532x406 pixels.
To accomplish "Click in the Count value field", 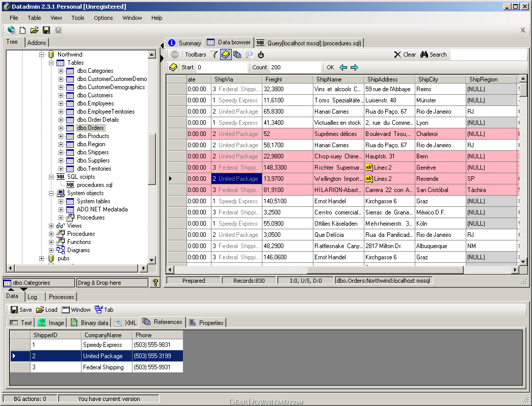I will (295, 67).
